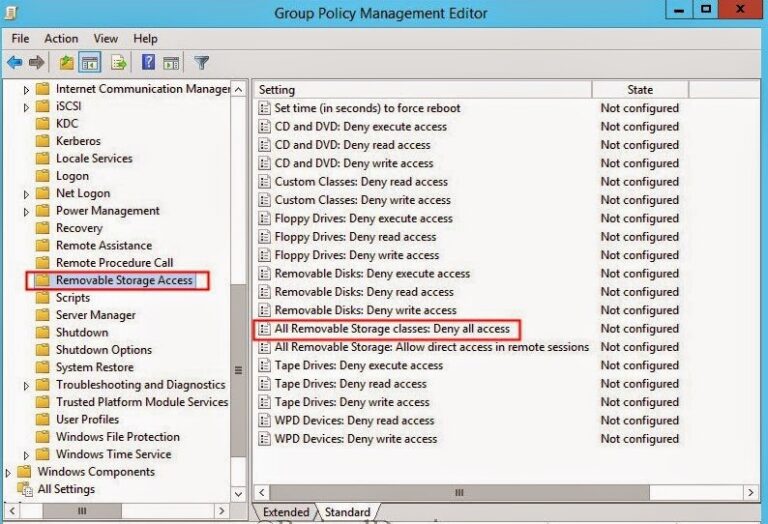This screenshot has height=524, width=768.
Task: Select the Windows File Protection folder
Action: pos(118,437)
